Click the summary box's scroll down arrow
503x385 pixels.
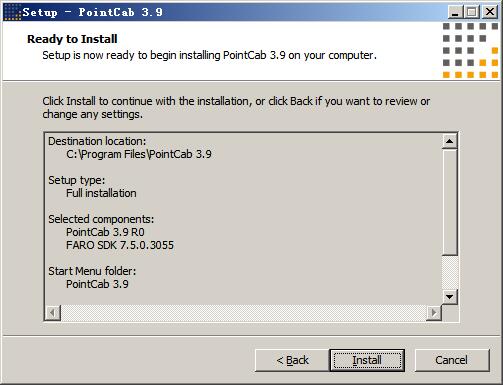[x=449, y=297]
